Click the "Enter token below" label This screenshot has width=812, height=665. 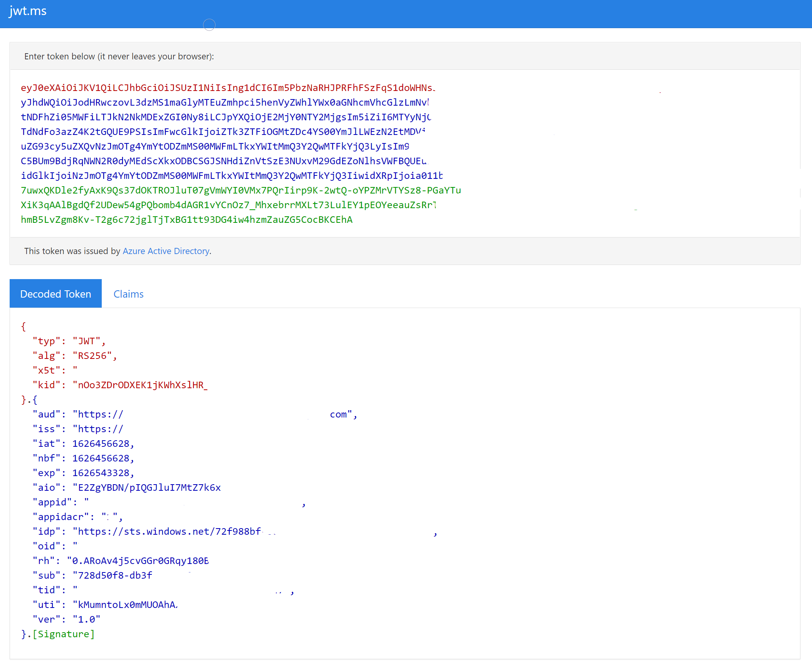click(119, 56)
